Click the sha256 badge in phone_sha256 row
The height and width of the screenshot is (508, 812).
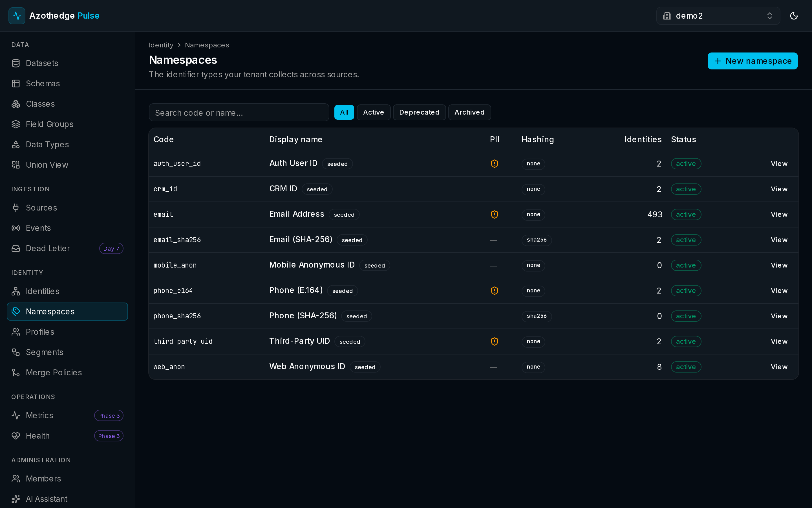(537, 316)
